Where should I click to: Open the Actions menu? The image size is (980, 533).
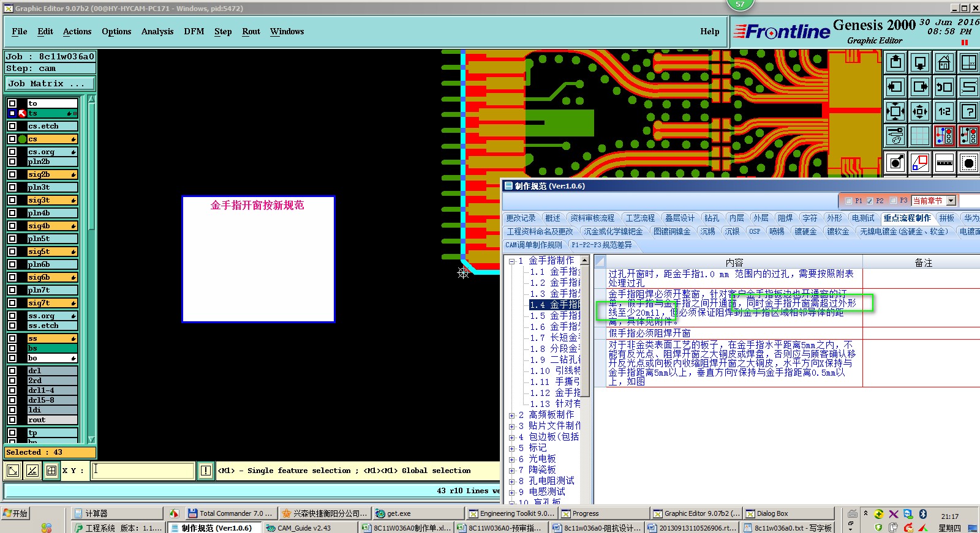click(x=77, y=32)
